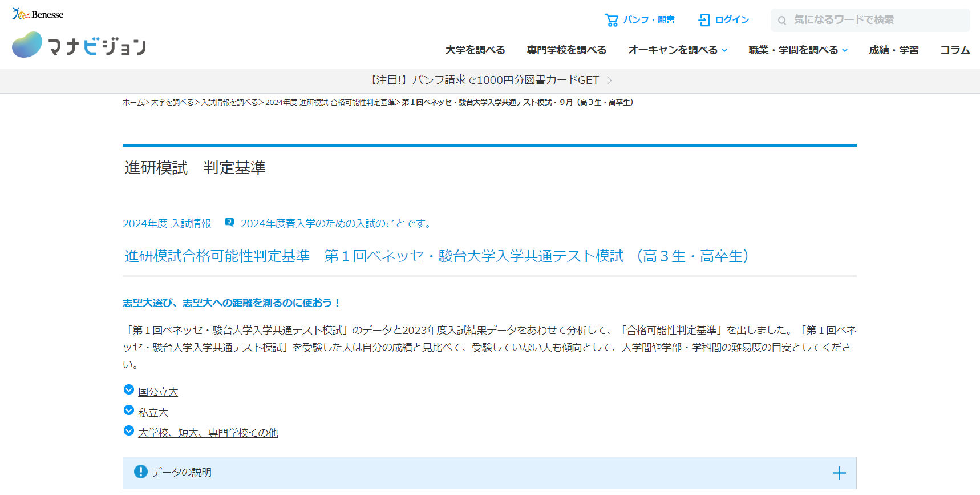Open コラム menu item
Image resolution: width=980 pixels, height=495 pixels.
pos(955,50)
